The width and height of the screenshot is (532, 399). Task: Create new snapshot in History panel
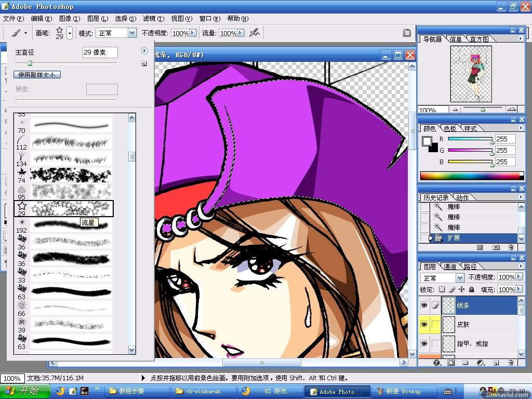tap(496, 247)
